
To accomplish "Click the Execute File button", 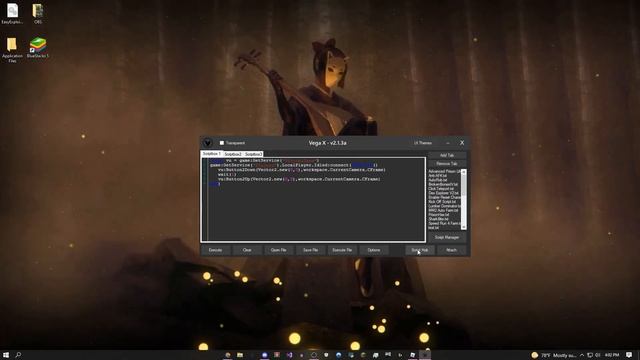I will tap(342, 250).
